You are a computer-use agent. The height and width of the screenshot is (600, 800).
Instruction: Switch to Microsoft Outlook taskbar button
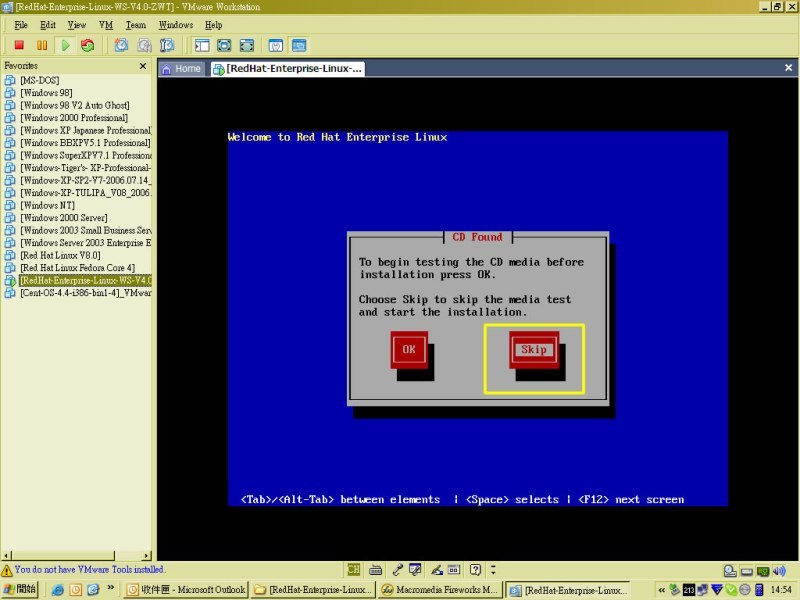(x=186, y=590)
